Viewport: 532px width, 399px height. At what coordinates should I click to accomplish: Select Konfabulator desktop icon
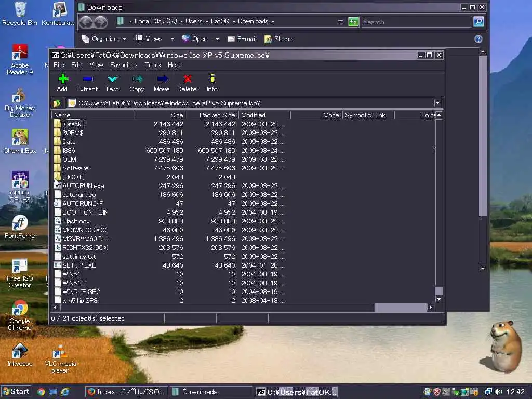click(58, 14)
